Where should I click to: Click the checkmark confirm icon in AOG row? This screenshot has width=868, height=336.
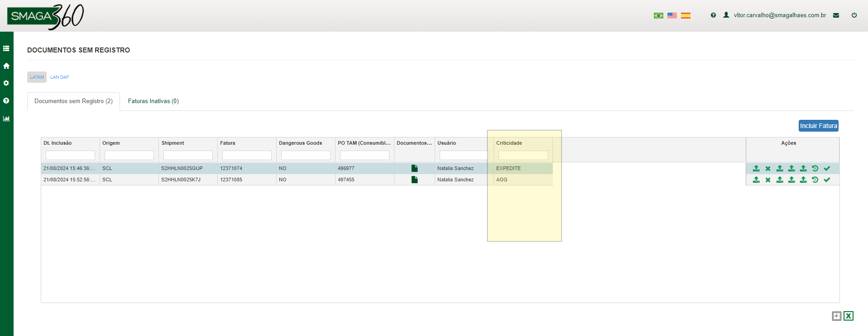(827, 180)
